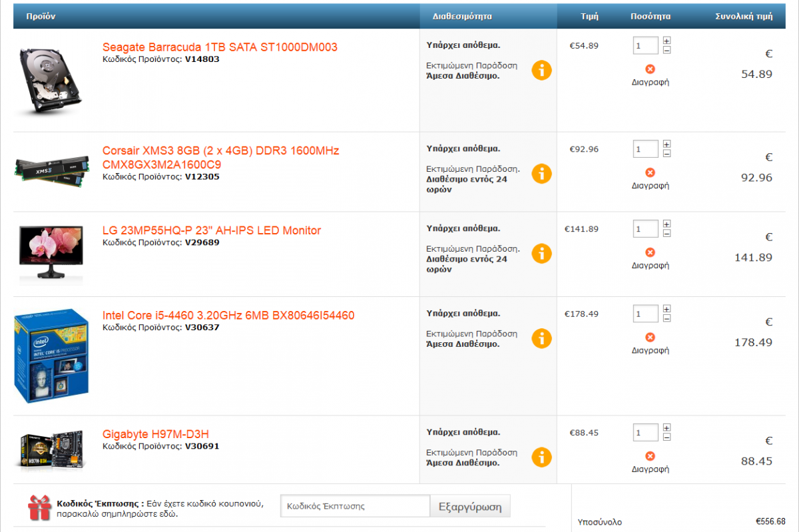Decrease quantity of LG 23MP55HQ-P monitor

(666, 233)
